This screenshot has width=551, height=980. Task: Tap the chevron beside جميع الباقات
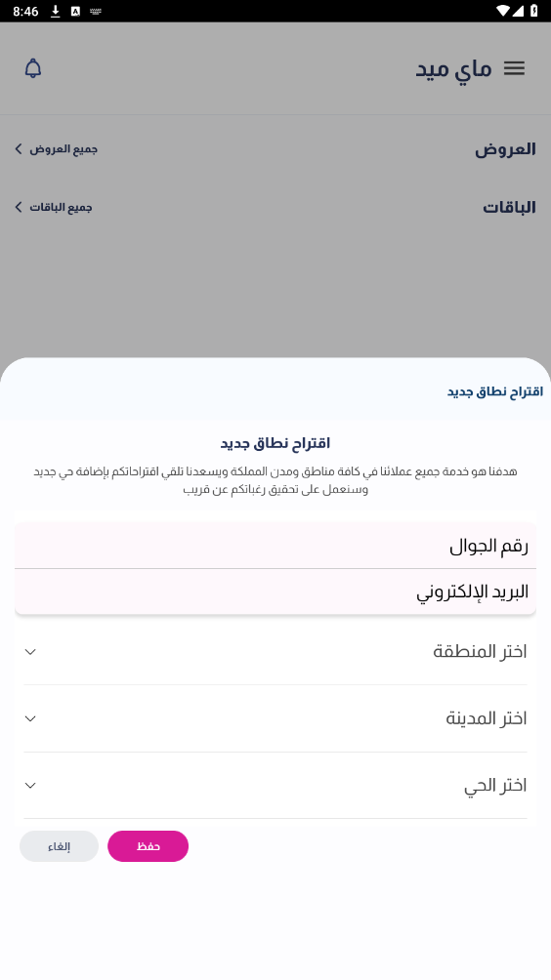point(19,207)
